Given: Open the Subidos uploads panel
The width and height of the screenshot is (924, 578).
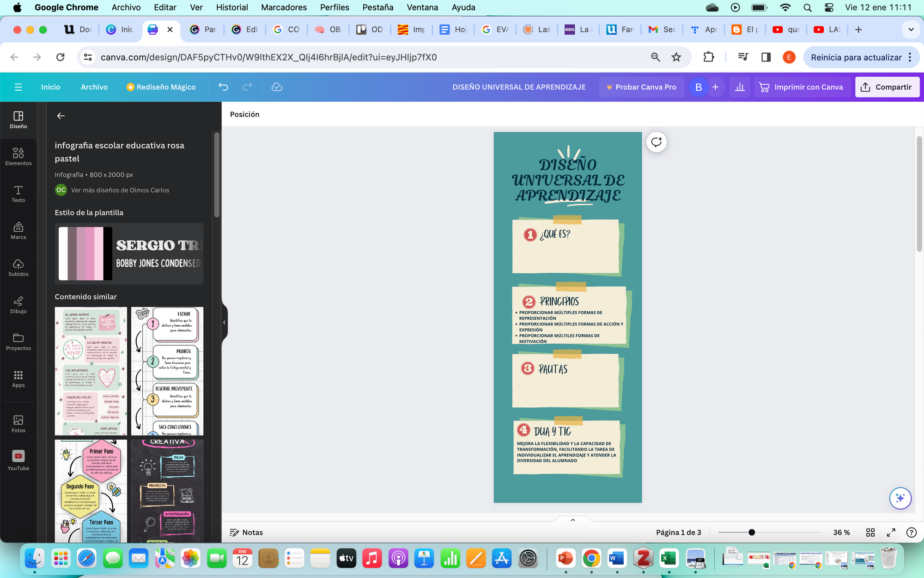Looking at the screenshot, I should 18,267.
